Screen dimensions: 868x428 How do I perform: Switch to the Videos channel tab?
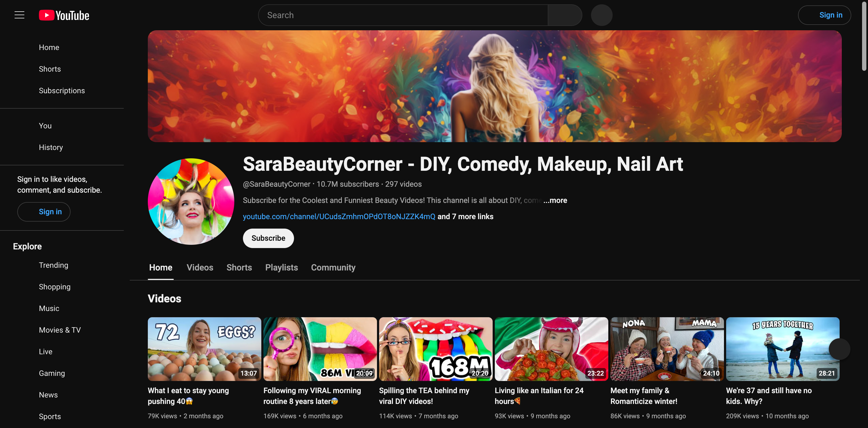[x=200, y=267]
